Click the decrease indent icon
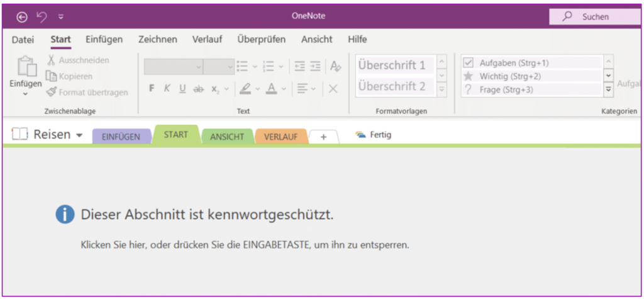This screenshot has width=644, height=299. coord(300,66)
